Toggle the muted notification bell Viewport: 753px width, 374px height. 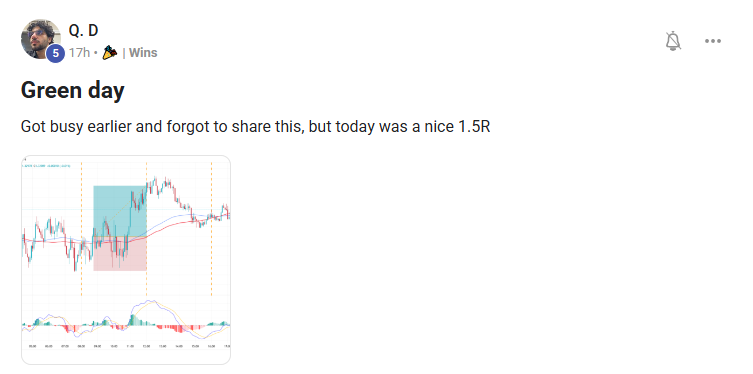coord(673,41)
